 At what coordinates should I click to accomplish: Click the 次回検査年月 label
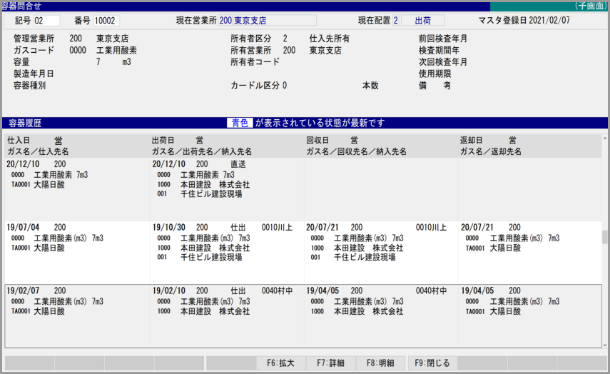click(443, 62)
